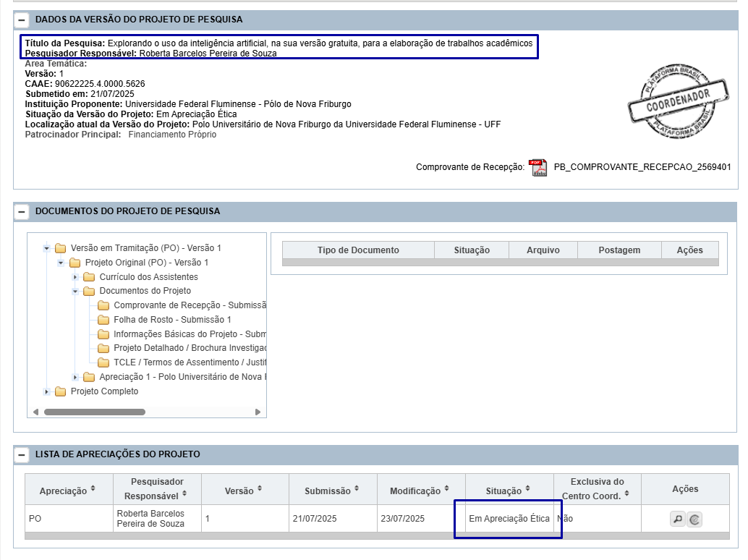
Task: Click the tree panel horizontal scrollbar thumb
Action: coord(94,412)
